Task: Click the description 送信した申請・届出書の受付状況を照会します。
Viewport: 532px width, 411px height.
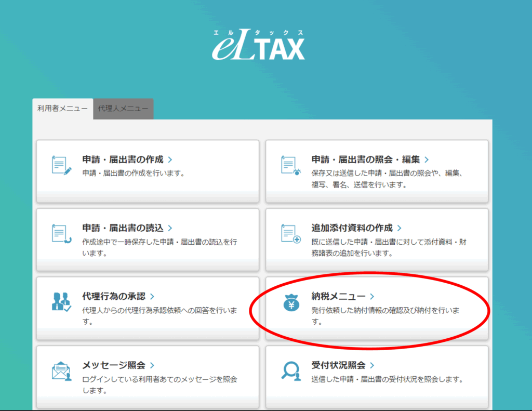Action: point(388,379)
